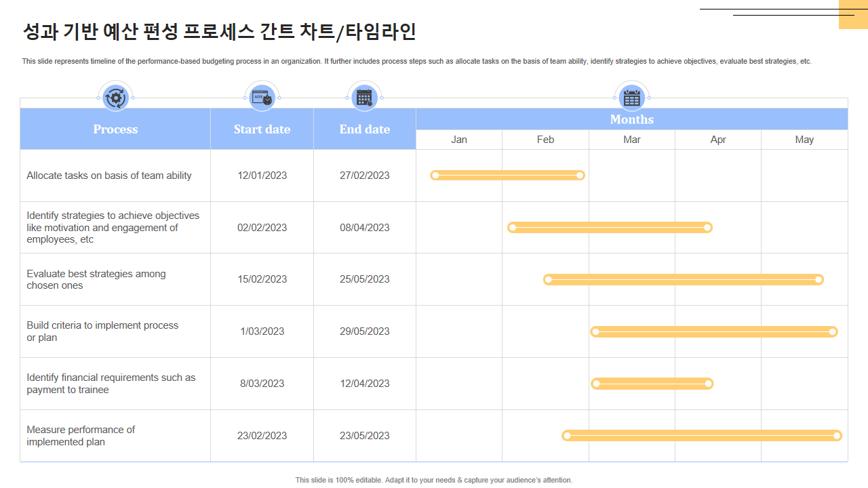Click the Start date column header
Image resolution: width=868 pixels, height=488 pixels.
[x=262, y=129]
